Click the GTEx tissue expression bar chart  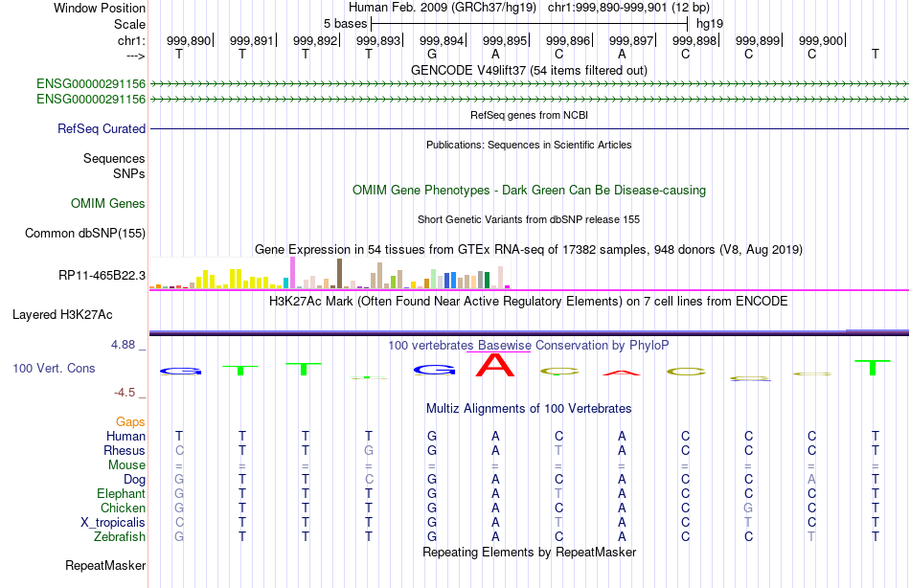[x=330, y=273]
